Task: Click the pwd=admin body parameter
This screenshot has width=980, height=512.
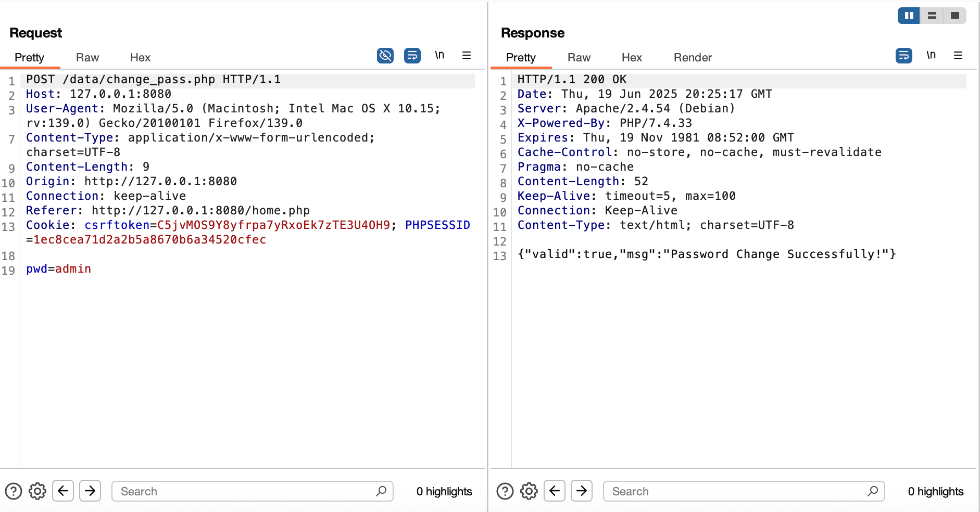Action: click(59, 269)
